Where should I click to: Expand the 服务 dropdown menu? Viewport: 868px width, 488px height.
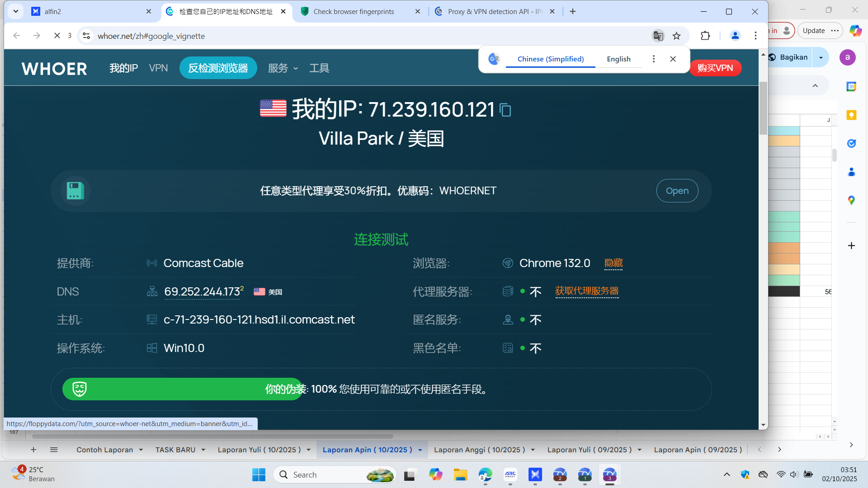[283, 68]
